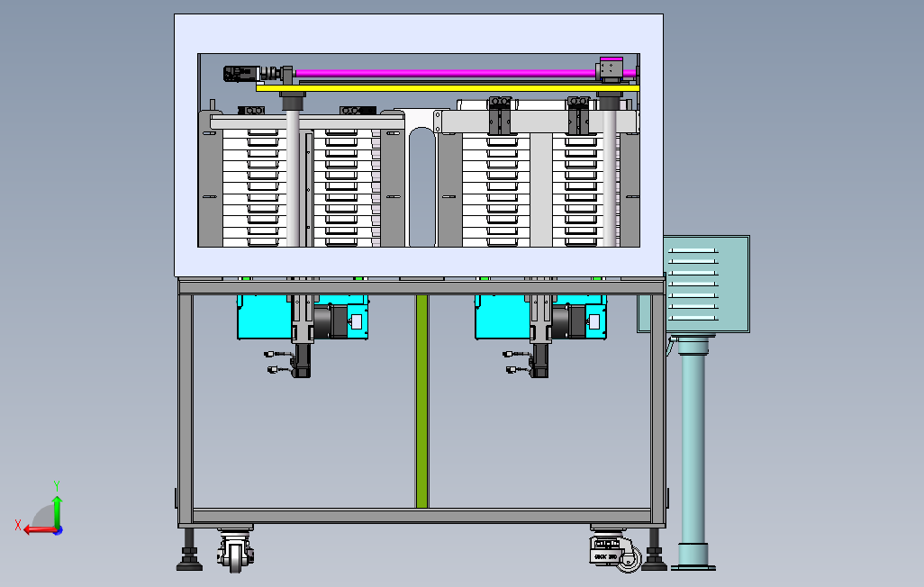Select the magenta-topped slider block on the rod
Viewport: 924px width, 587px height.
(x=611, y=68)
